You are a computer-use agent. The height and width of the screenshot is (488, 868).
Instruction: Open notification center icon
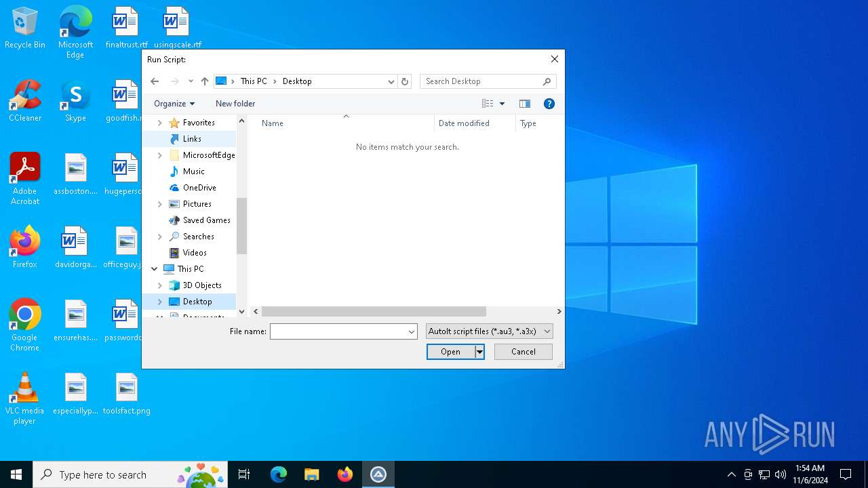point(846,474)
